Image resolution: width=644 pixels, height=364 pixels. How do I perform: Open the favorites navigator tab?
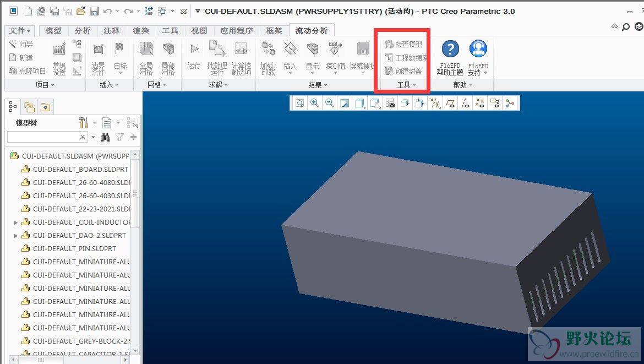click(45, 107)
